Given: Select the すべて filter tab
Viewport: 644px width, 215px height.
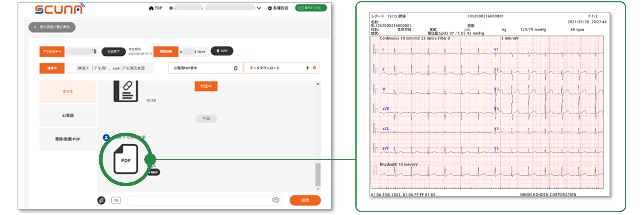Looking at the screenshot, I should tap(68, 92).
